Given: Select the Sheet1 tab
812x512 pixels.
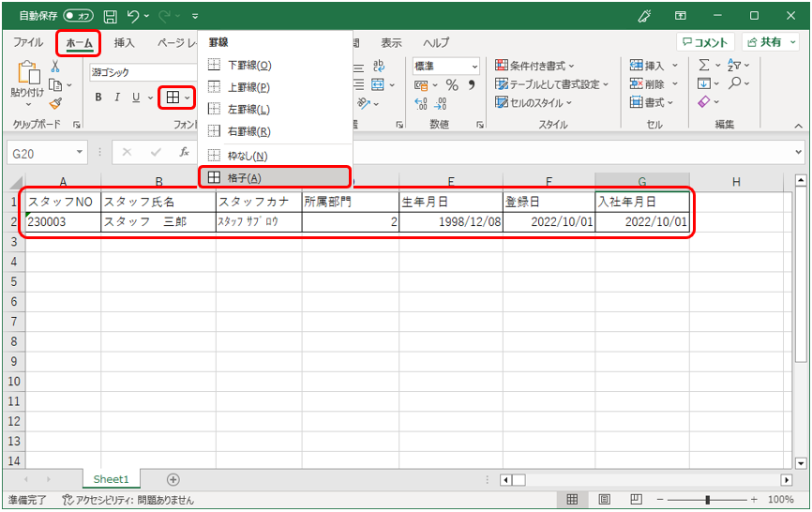Looking at the screenshot, I should tap(111, 479).
